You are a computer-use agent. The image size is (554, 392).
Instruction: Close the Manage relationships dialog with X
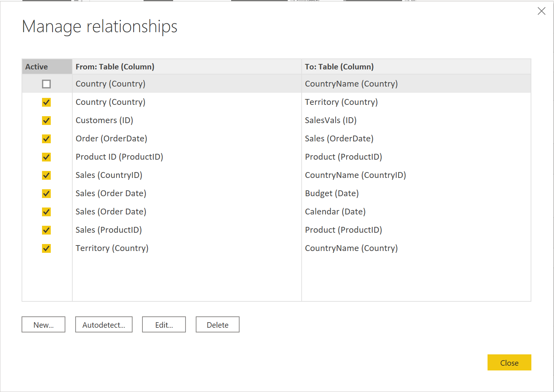click(541, 11)
